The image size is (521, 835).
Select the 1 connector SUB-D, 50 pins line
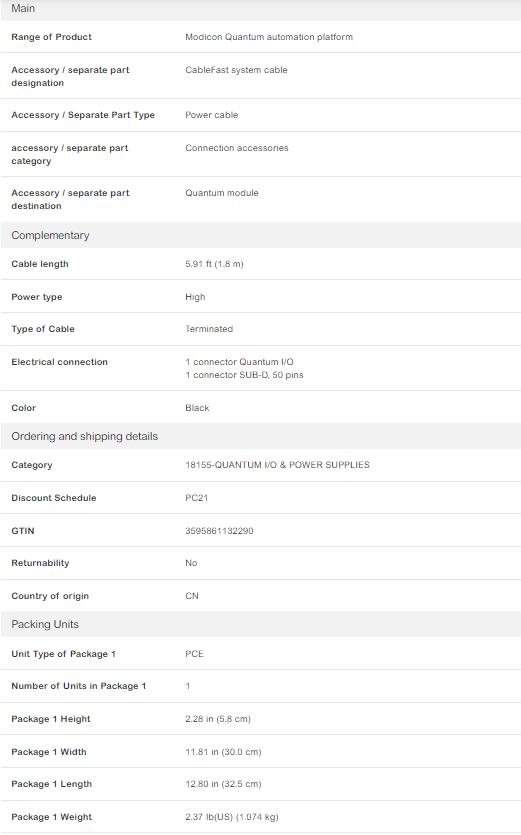[x=244, y=375]
